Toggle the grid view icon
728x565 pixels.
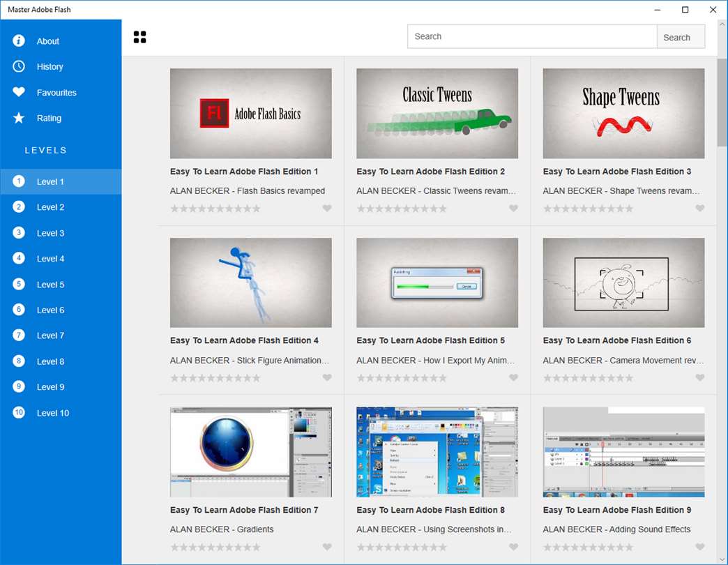pyautogui.click(x=139, y=37)
